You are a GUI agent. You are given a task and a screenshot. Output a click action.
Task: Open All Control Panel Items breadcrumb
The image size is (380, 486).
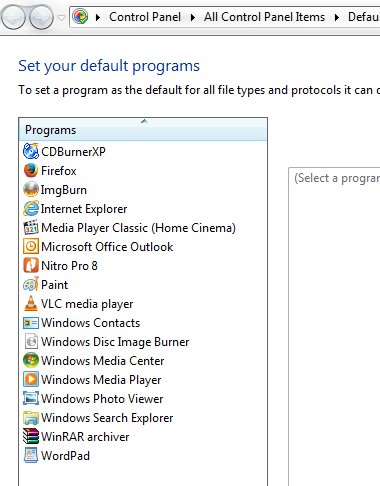(x=264, y=17)
